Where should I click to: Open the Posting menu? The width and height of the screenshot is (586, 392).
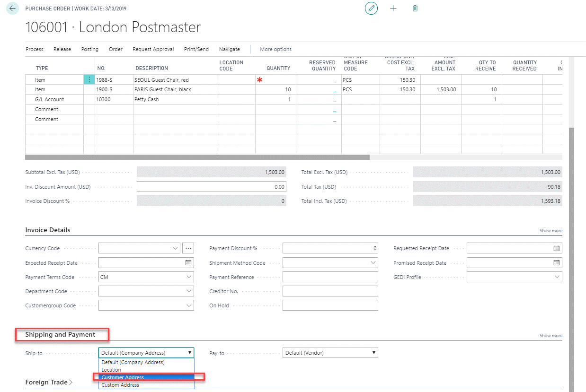click(90, 49)
